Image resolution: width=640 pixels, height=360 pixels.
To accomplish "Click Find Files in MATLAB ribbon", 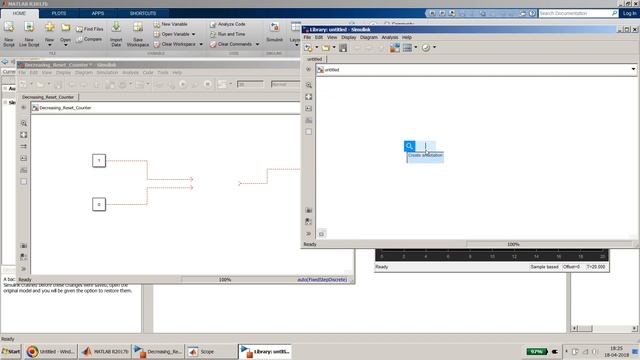I will pyautogui.click(x=90, y=29).
